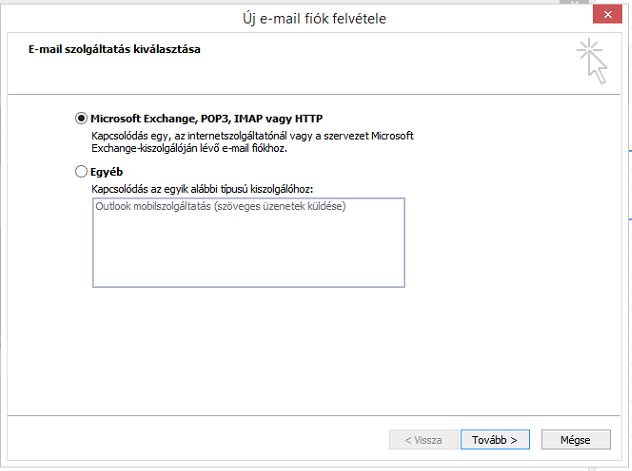Click the Kapcsolódás az egyik alábbi típusú kiszolgálóhoz label

click(x=202, y=189)
